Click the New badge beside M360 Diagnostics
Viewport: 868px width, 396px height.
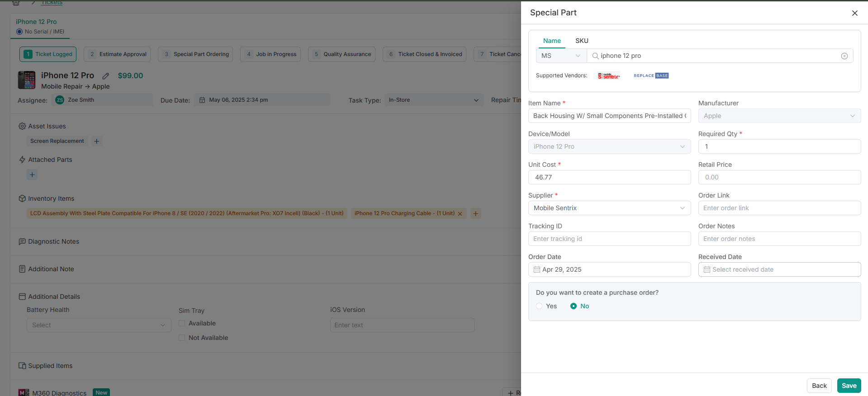click(101, 392)
